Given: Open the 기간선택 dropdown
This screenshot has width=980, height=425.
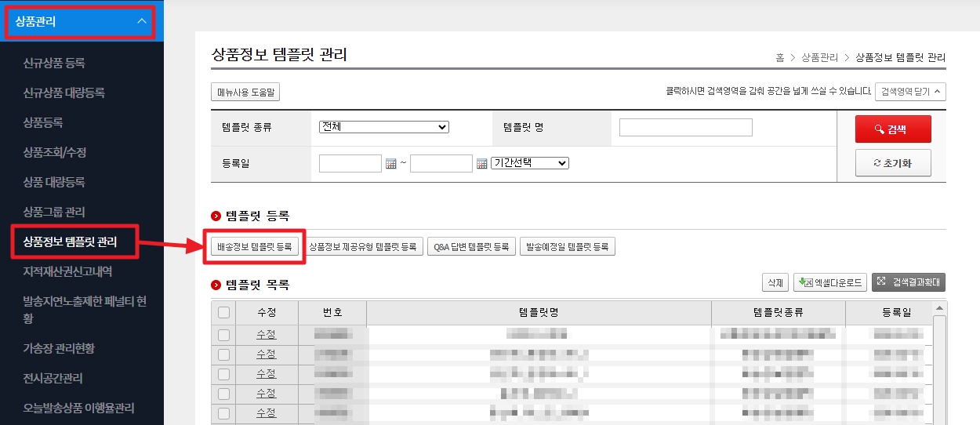Looking at the screenshot, I should click(x=530, y=163).
